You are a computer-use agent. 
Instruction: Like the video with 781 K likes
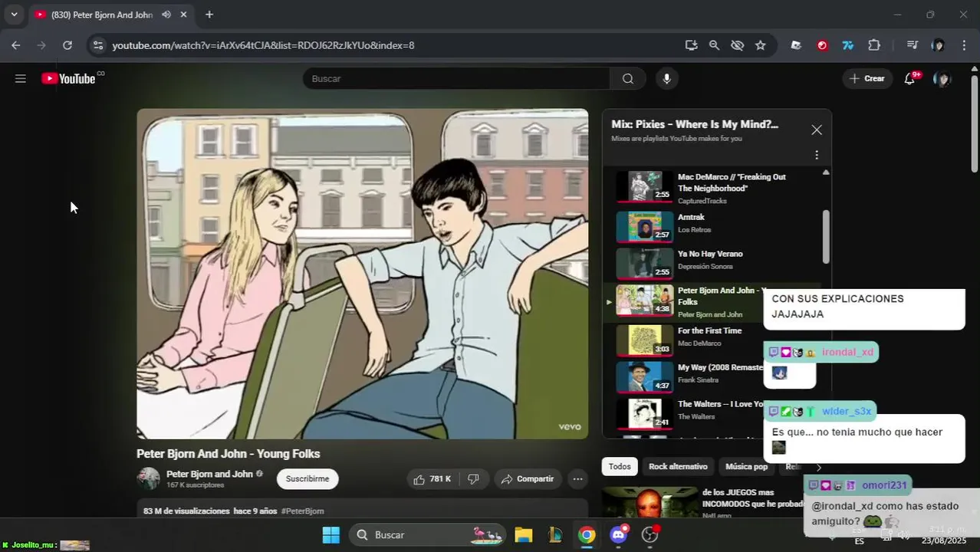(432, 479)
